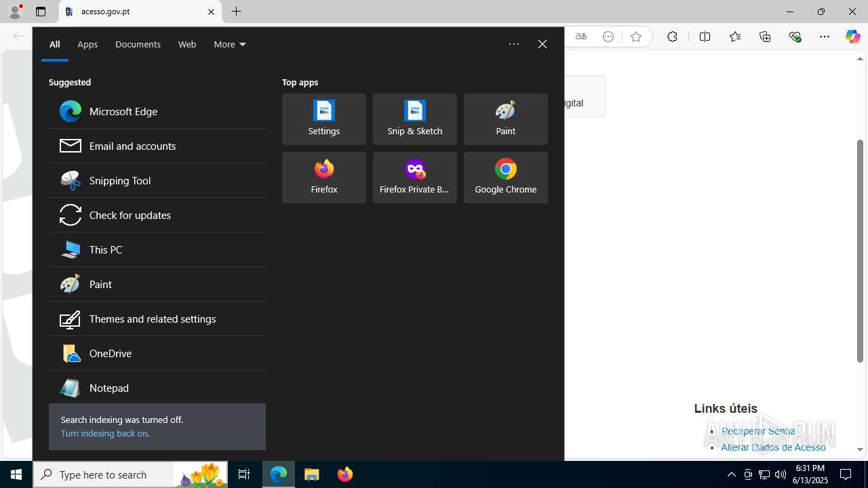Open Edge tab actions menu
Image resolution: width=868 pixels, height=488 pixels.
coord(41,12)
